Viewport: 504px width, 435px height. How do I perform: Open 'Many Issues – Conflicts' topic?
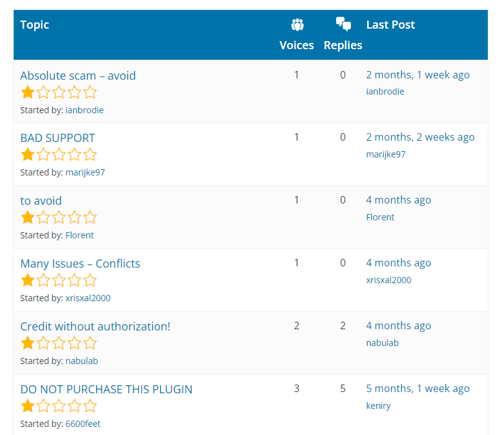80,263
